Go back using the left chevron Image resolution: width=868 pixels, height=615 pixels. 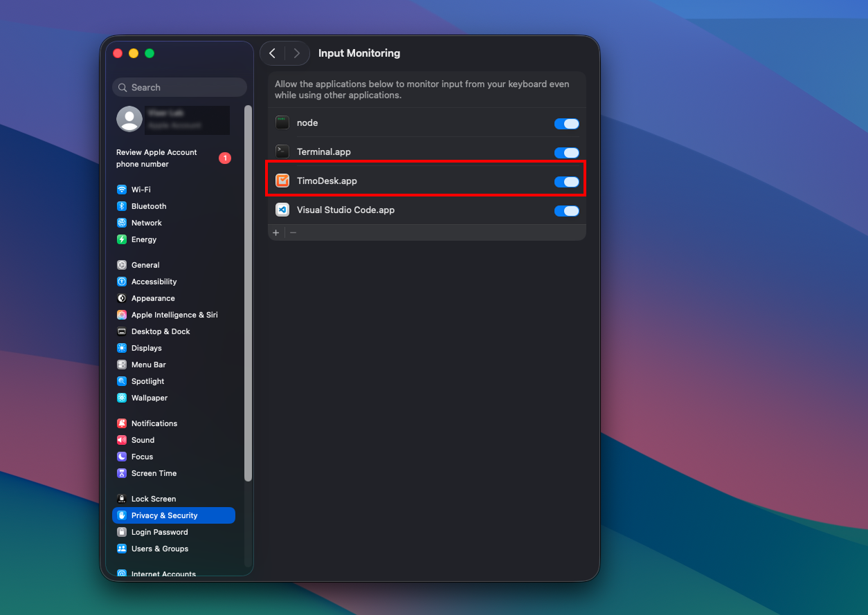coord(273,53)
